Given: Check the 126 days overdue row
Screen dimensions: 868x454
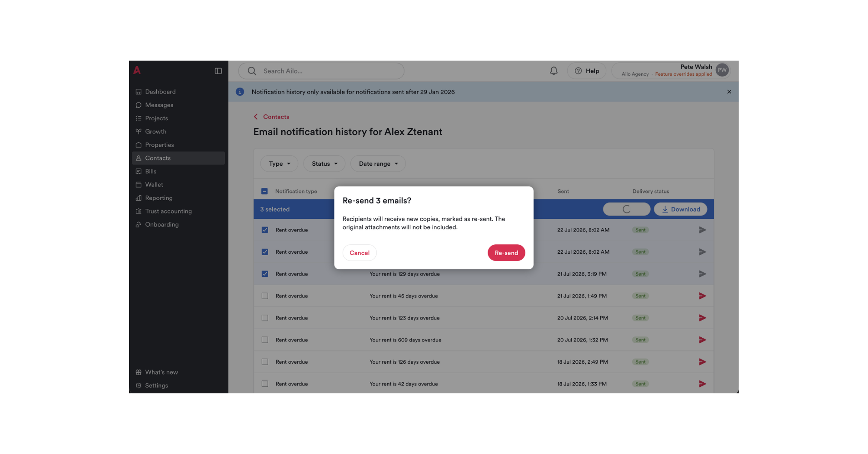Looking at the screenshot, I should (x=264, y=362).
